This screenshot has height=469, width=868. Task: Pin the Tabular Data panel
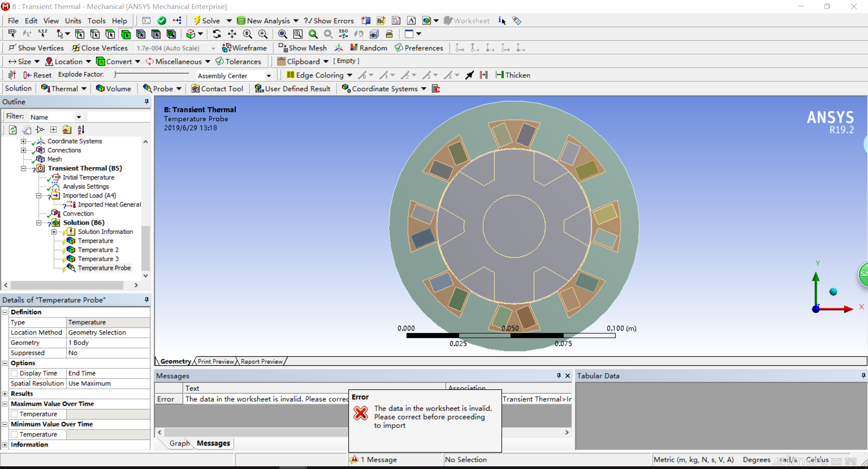pos(863,376)
